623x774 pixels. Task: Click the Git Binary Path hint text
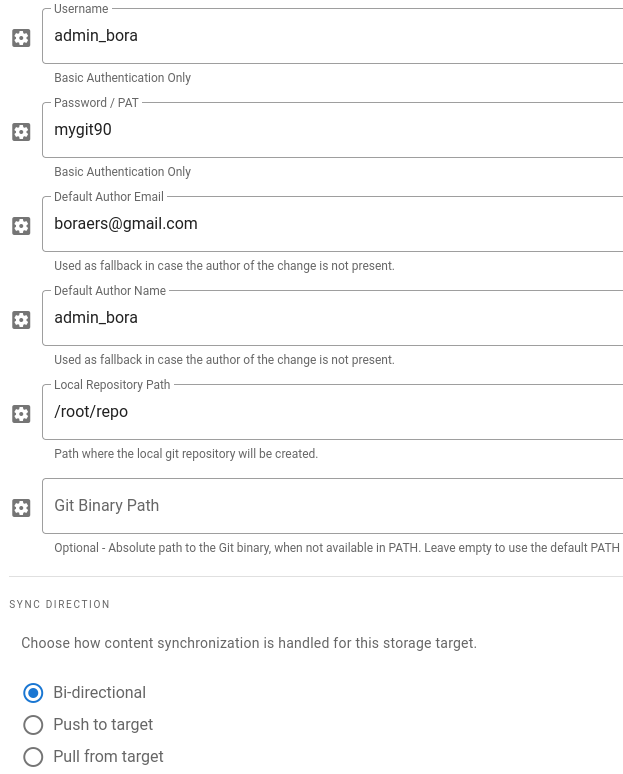click(336, 548)
